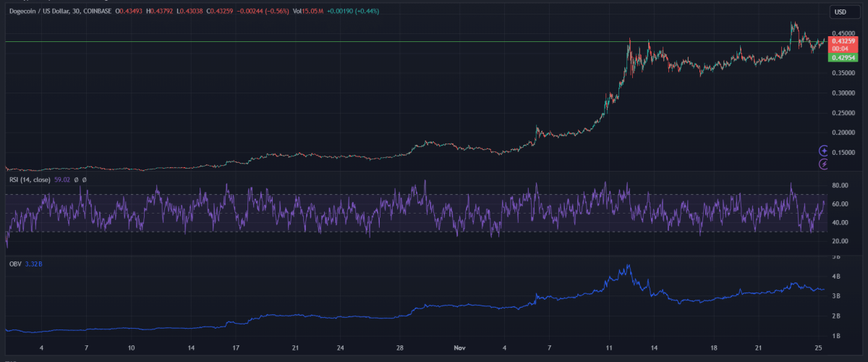Click the purple lightning bolt icon

823,164
